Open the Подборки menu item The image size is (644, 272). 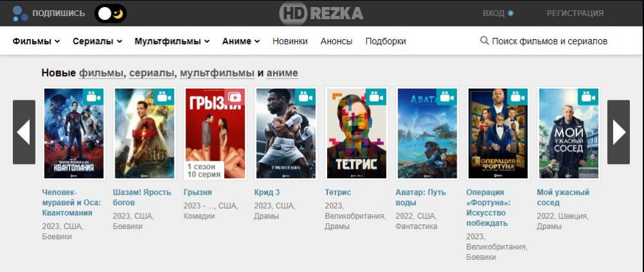click(x=386, y=41)
